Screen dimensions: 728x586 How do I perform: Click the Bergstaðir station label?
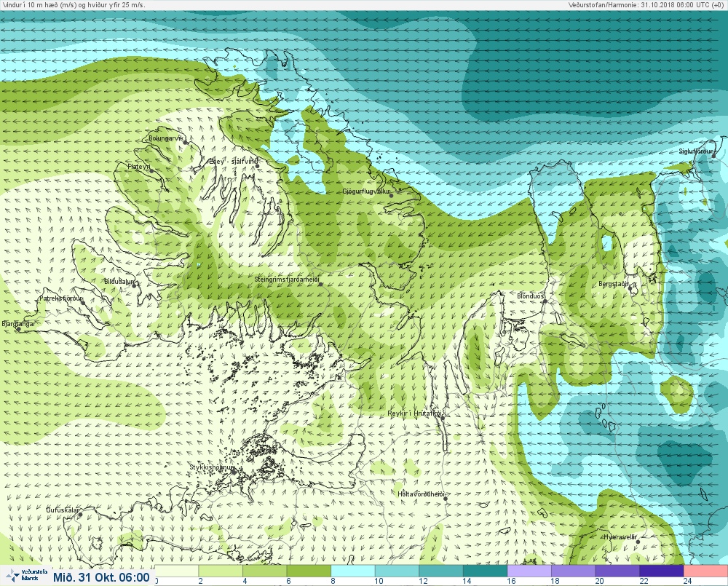(613, 284)
